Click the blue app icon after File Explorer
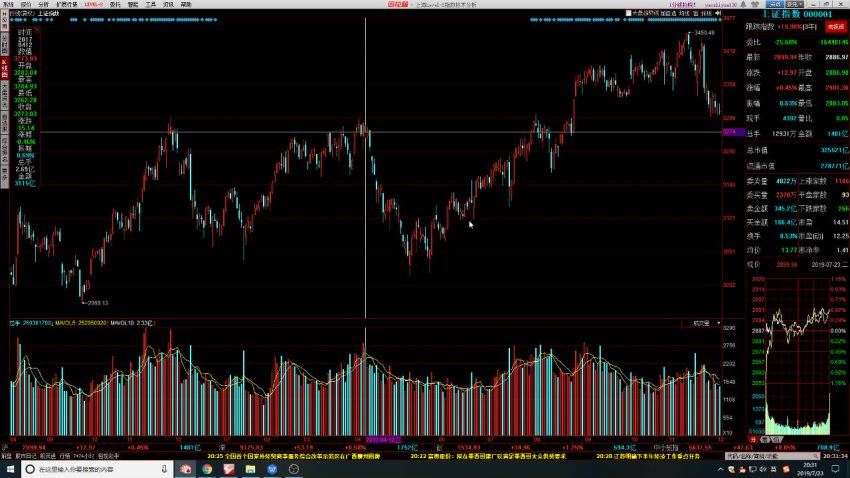850x478 pixels. click(x=272, y=469)
